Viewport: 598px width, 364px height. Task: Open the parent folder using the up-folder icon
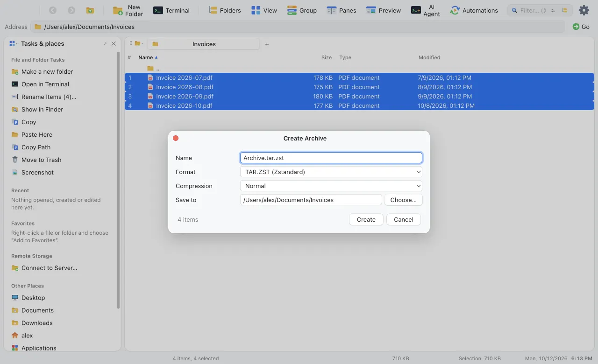[x=90, y=10]
